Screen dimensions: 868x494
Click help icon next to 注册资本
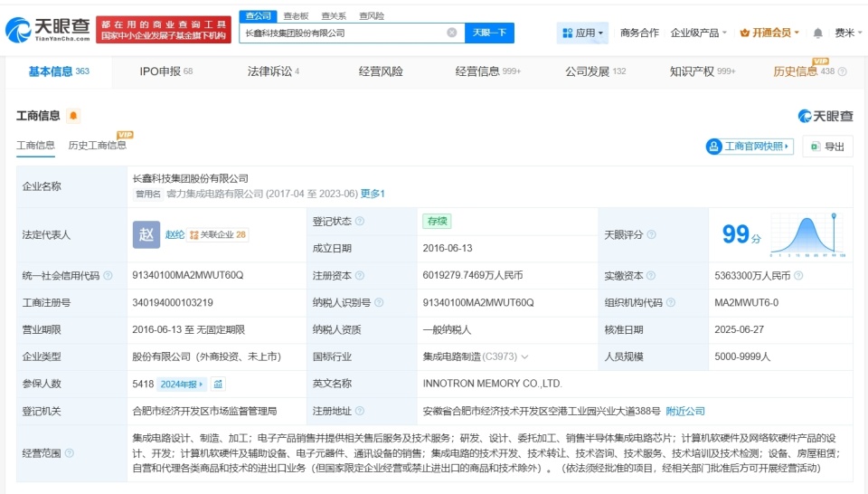[360, 275]
